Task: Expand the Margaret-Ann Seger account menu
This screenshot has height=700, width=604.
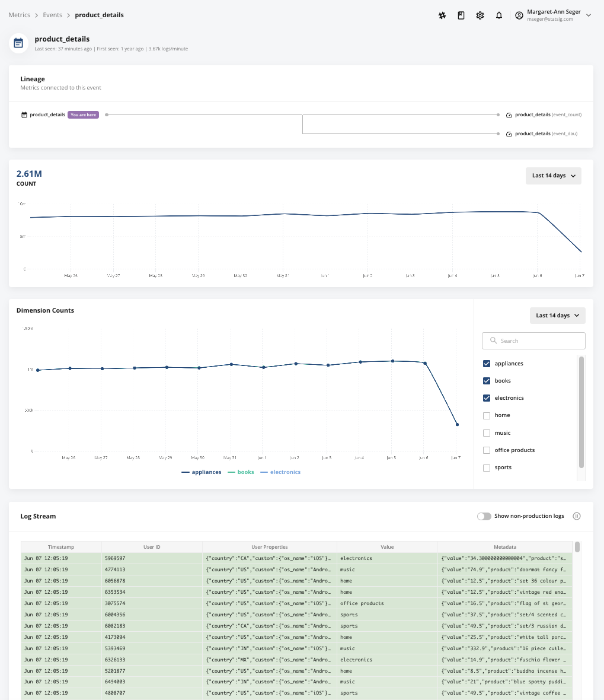Action: coord(589,15)
